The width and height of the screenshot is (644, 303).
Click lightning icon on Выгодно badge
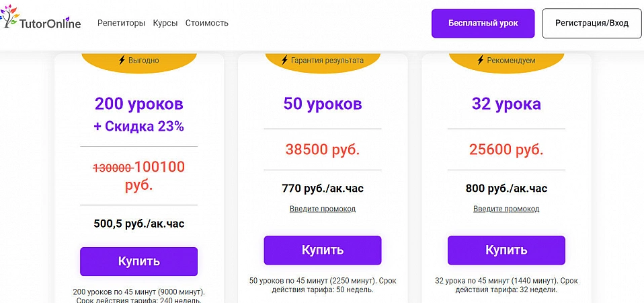tap(122, 60)
